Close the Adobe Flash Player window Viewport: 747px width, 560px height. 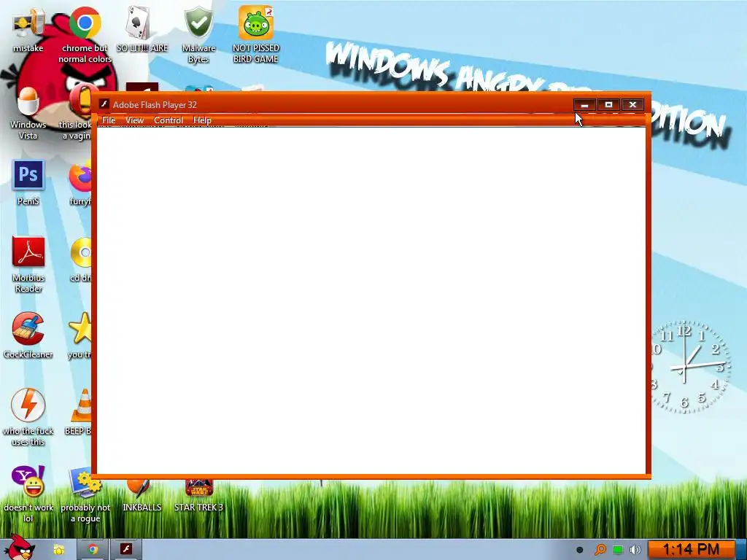[x=632, y=105]
